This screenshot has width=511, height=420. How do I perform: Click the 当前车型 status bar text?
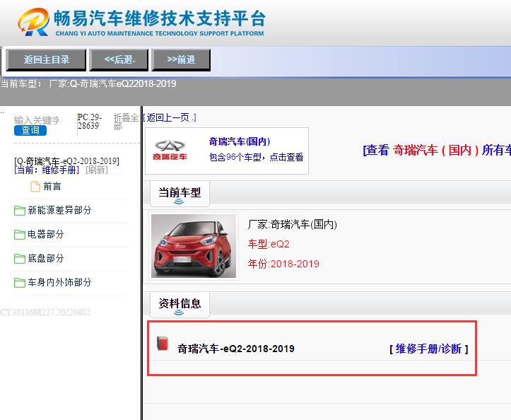(88, 84)
